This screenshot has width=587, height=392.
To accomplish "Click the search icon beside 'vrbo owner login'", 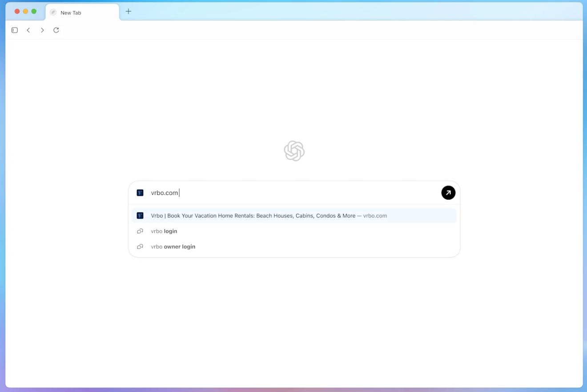I will [140, 247].
